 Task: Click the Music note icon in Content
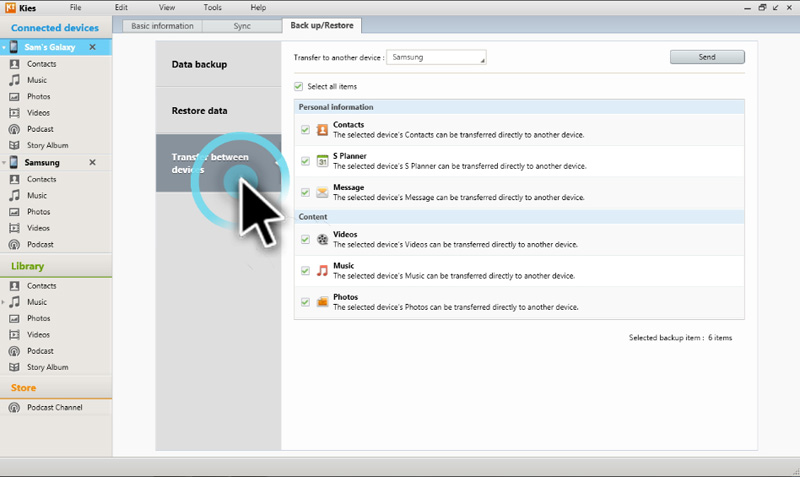click(x=322, y=270)
